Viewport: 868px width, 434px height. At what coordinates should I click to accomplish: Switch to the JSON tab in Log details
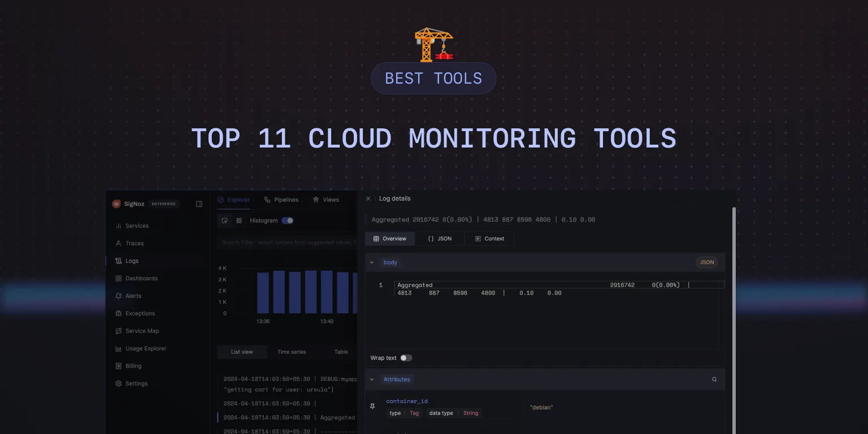[x=440, y=239]
